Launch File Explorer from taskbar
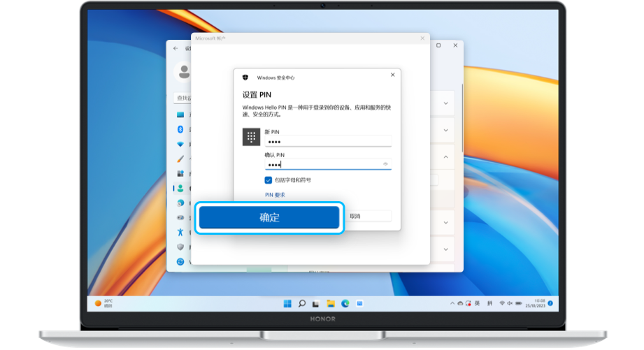The image size is (644, 350). (331, 304)
